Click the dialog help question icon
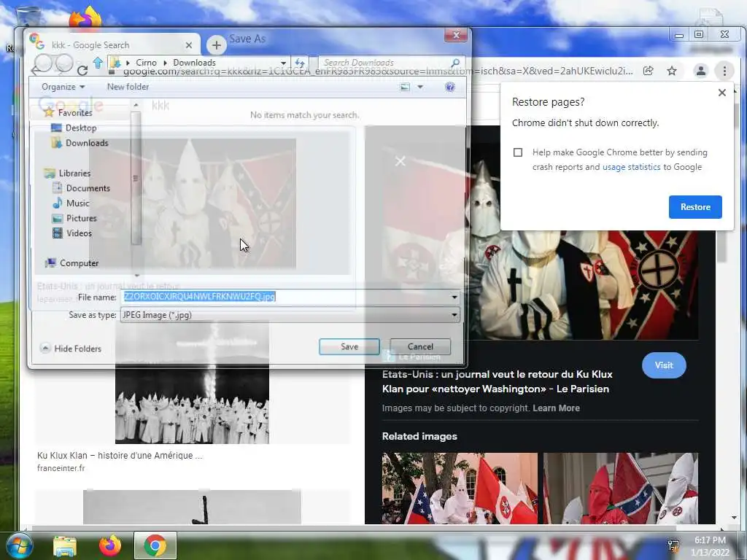The width and height of the screenshot is (747, 560). pyautogui.click(x=449, y=87)
